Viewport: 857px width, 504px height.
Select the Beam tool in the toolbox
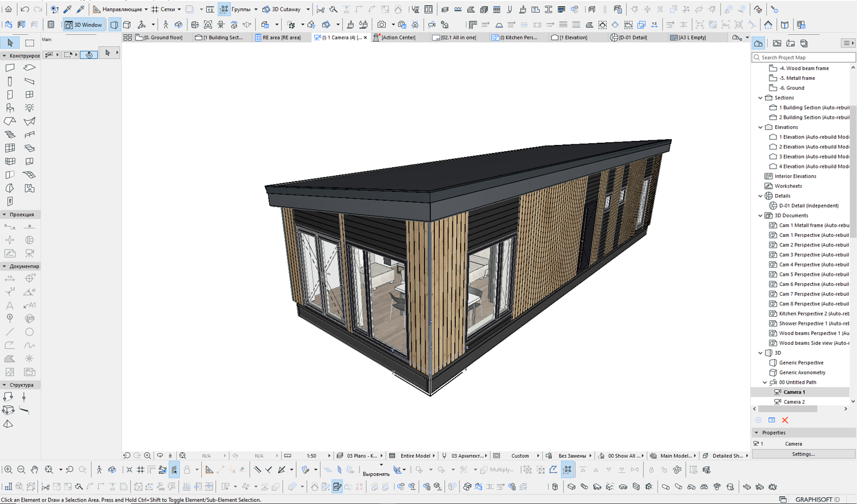[29, 81]
